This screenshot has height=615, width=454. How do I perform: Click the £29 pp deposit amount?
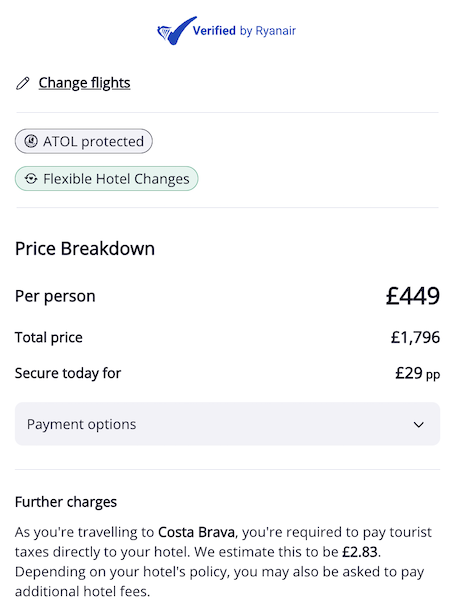[x=418, y=373]
